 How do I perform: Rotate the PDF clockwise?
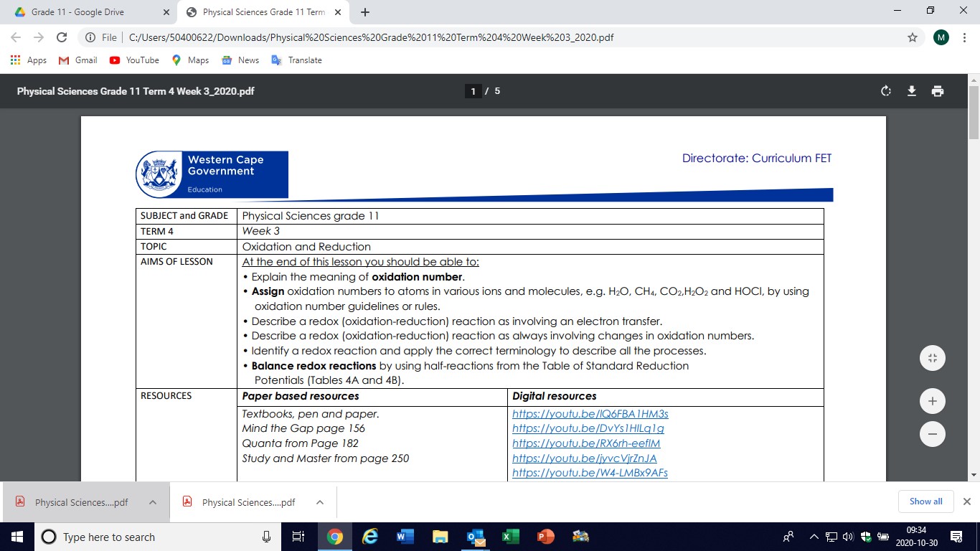(x=886, y=91)
